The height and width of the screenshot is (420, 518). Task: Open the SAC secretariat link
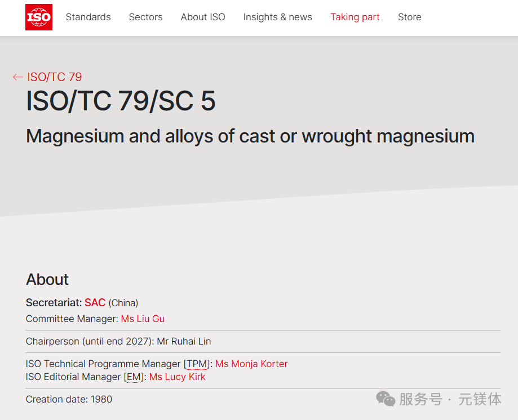click(95, 302)
